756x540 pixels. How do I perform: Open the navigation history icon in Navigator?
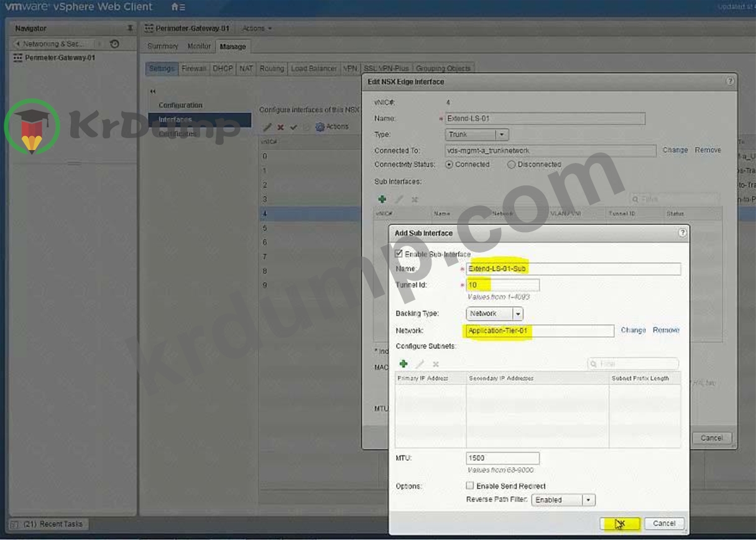[114, 44]
